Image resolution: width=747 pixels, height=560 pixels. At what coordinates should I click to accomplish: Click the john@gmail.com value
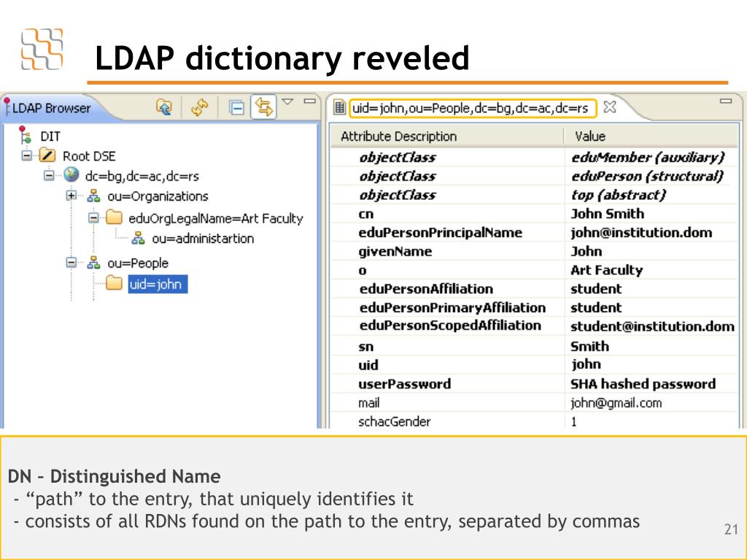click(616, 402)
